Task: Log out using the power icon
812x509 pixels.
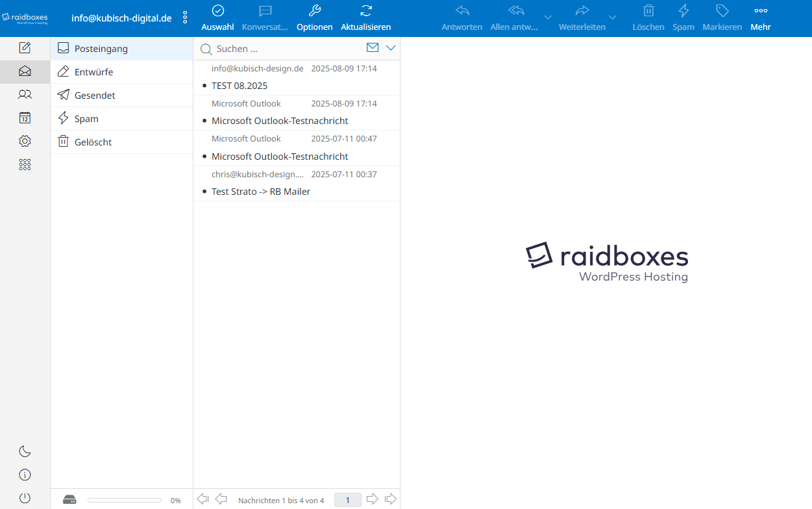Action: point(25,499)
